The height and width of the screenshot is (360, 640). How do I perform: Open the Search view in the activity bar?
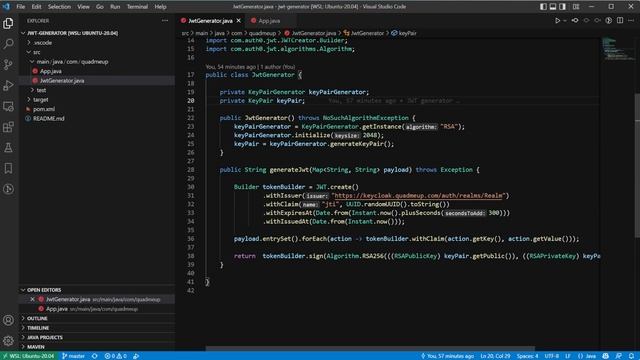8,44
